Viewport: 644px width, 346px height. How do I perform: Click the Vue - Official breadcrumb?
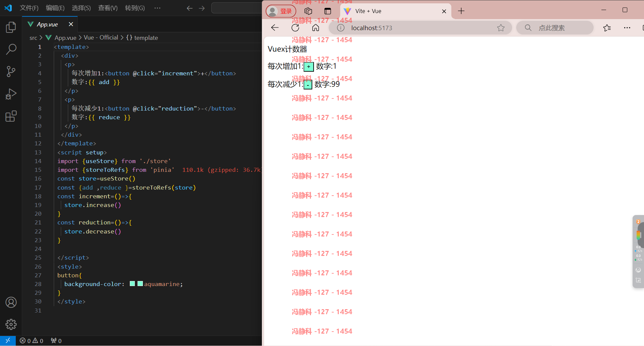click(x=101, y=38)
